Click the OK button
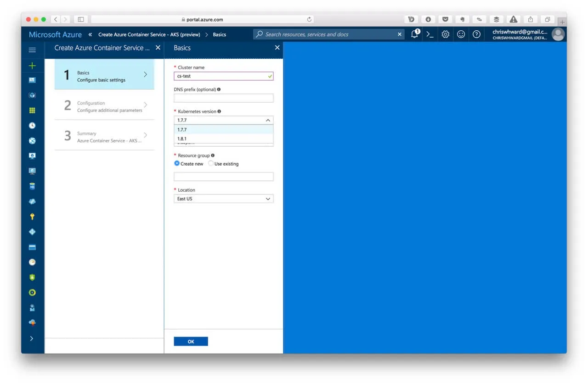 pyautogui.click(x=191, y=341)
